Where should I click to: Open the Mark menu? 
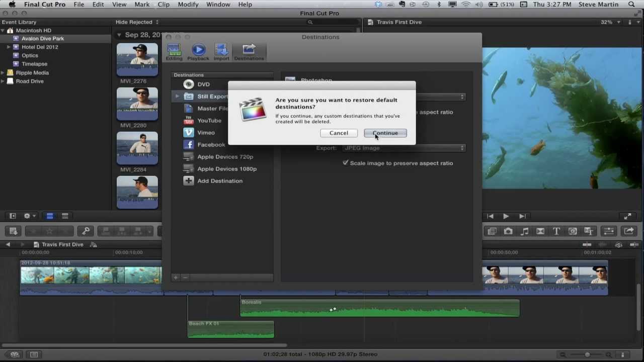click(142, 5)
